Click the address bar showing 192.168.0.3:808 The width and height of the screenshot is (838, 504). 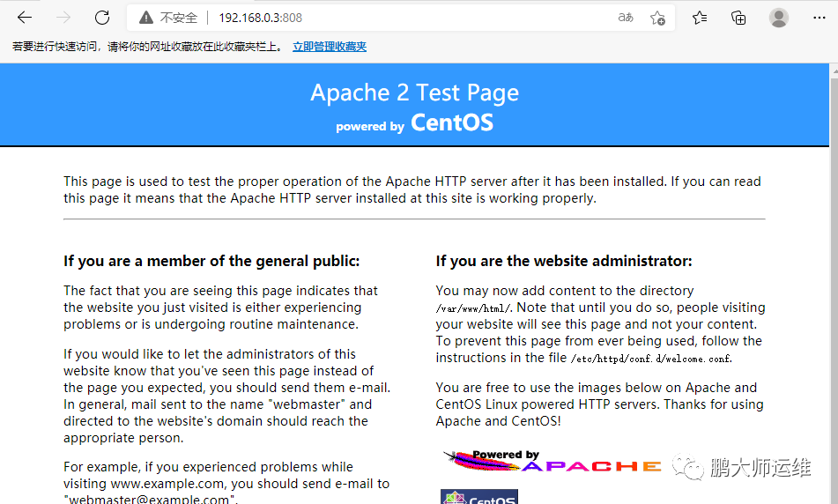[401, 18]
